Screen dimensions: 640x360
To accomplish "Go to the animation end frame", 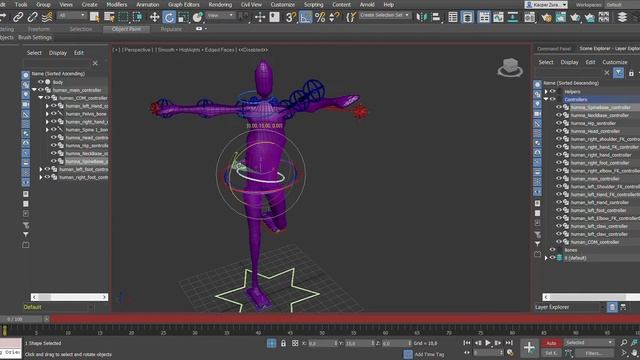I will point(509,343).
